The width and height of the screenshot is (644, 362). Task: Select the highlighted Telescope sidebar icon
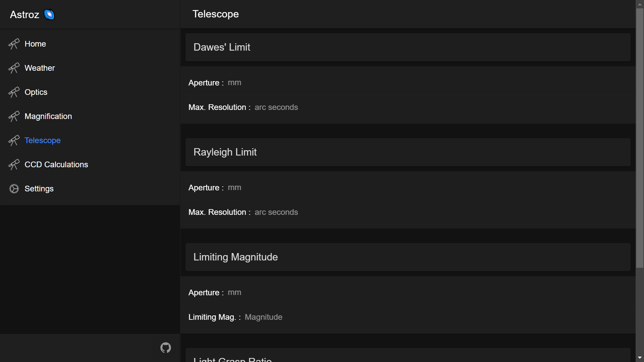coord(14,140)
